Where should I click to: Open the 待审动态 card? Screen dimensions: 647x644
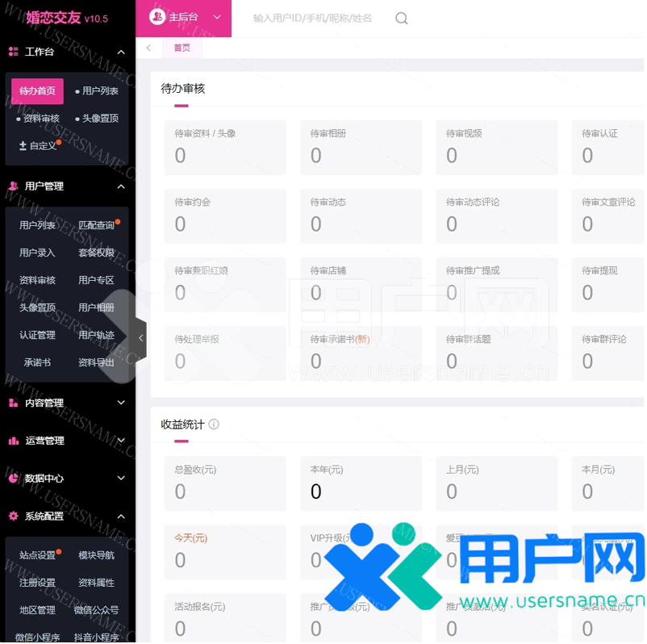[361, 216]
